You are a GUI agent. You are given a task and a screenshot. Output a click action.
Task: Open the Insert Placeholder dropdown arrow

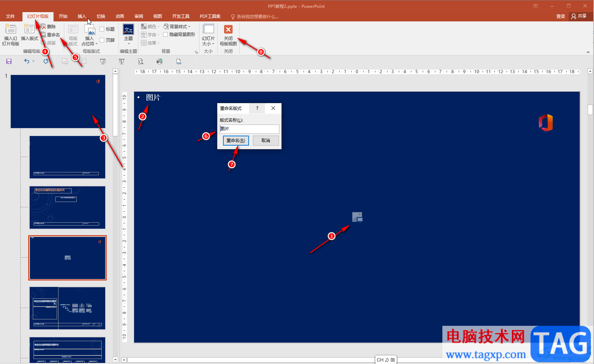tap(97, 44)
